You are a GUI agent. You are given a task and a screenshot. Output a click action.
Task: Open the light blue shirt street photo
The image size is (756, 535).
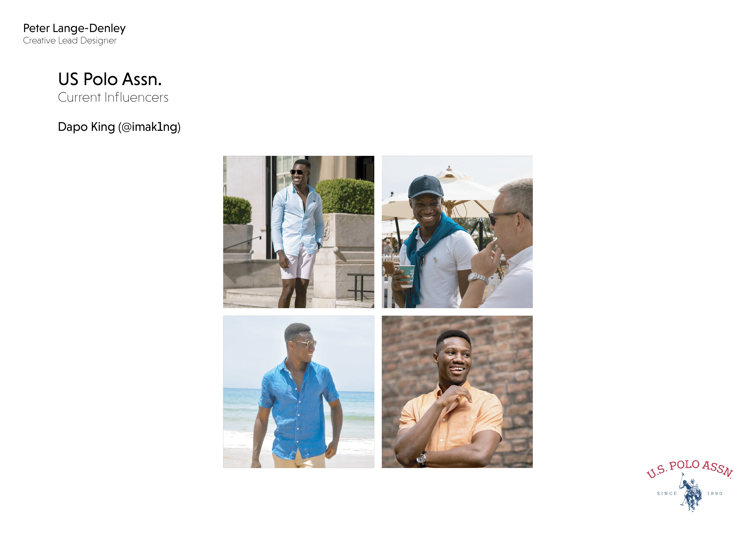tap(299, 232)
